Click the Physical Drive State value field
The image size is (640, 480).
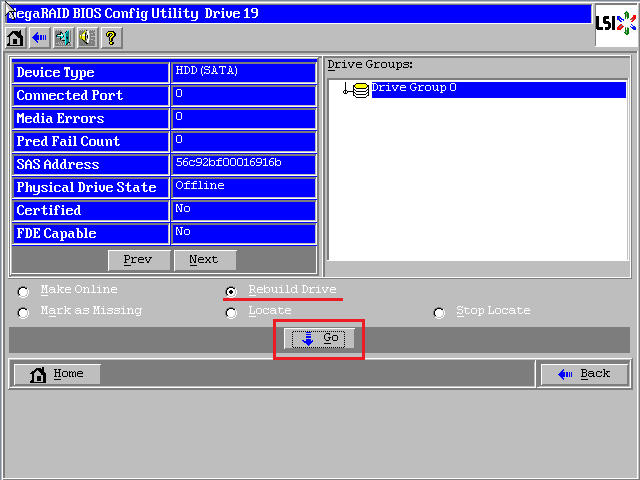(244, 187)
